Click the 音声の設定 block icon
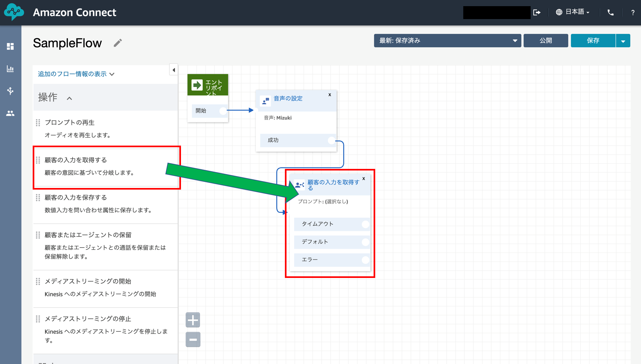Image resolution: width=641 pixels, height=364 pixels. pyautogui.click(x=265, y=101)
